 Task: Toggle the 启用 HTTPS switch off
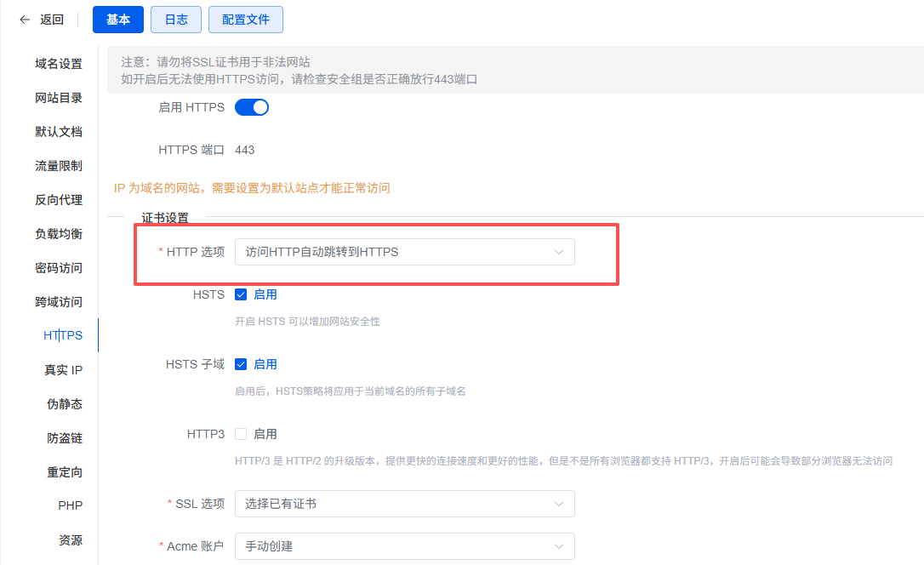click(x=251, y=107)
